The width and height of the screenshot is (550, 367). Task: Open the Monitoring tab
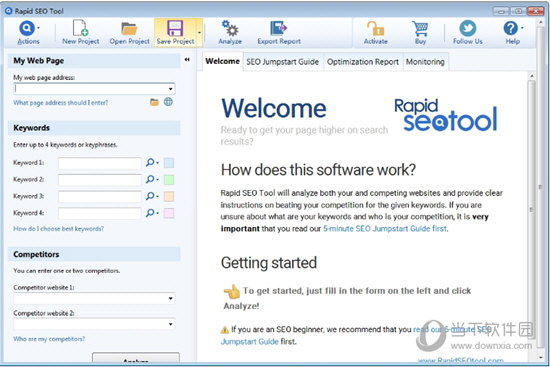[425, 62]
